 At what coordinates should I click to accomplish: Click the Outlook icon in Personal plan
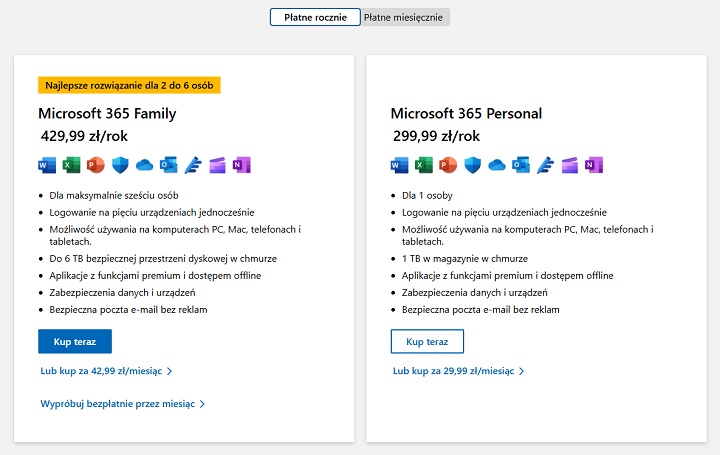point(521,165)
